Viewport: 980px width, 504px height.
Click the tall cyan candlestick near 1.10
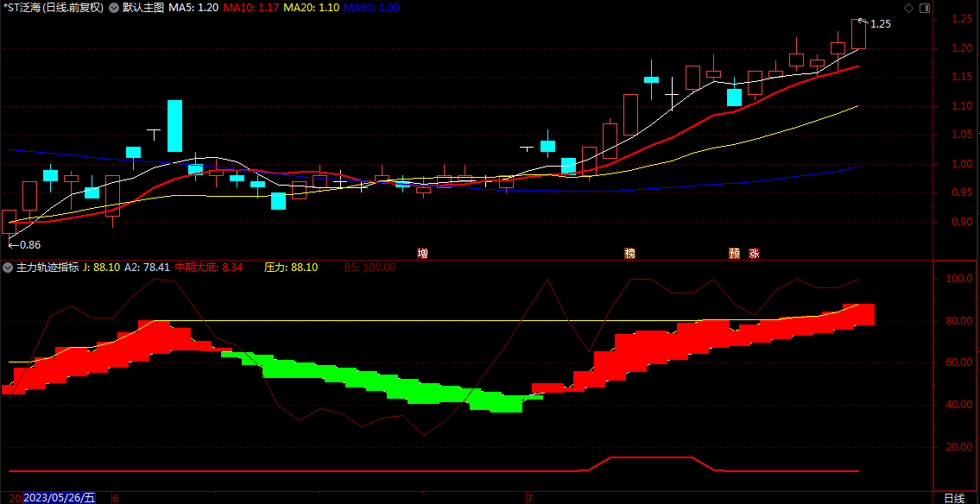point(174,125)
